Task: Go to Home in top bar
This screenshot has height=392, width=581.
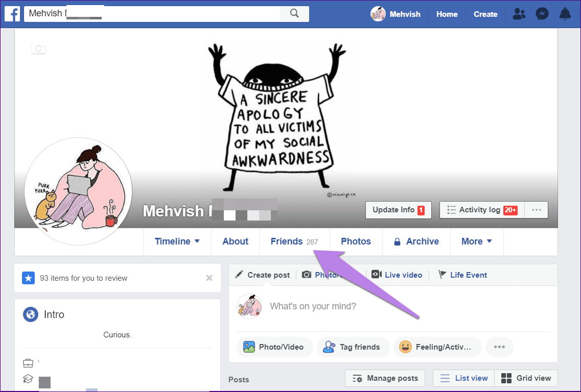Action: pos(447,14)
